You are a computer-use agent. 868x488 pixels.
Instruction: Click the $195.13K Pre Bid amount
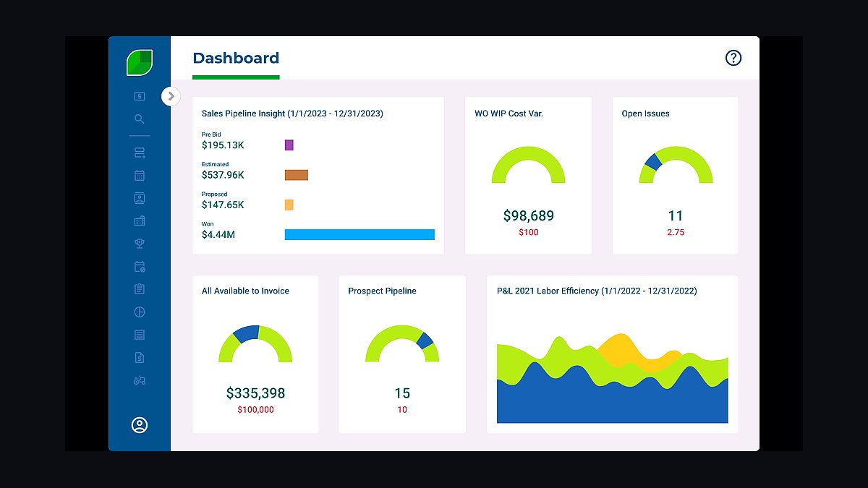pyautogui.click(x=223, y=145)
